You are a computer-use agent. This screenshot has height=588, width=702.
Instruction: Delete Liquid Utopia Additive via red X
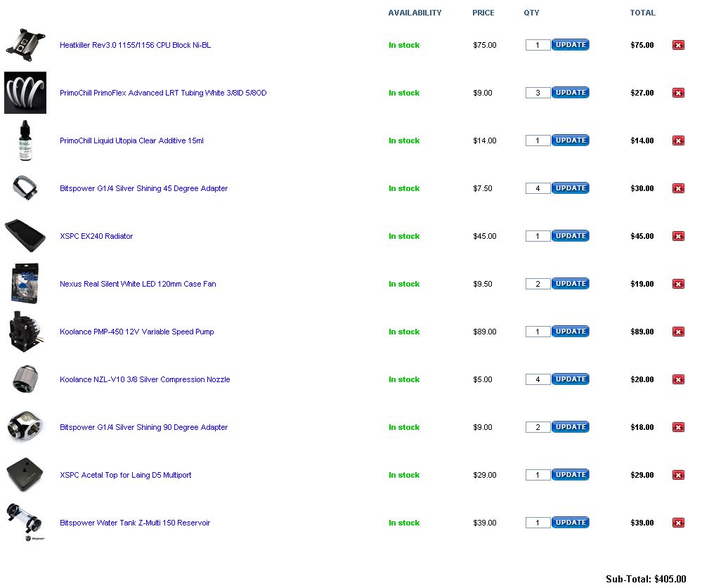678,141
